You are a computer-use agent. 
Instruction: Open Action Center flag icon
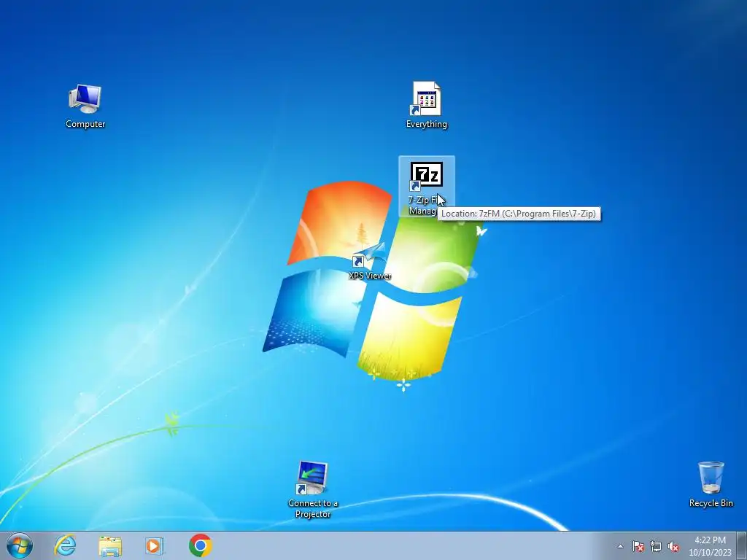tap(638, 546)
